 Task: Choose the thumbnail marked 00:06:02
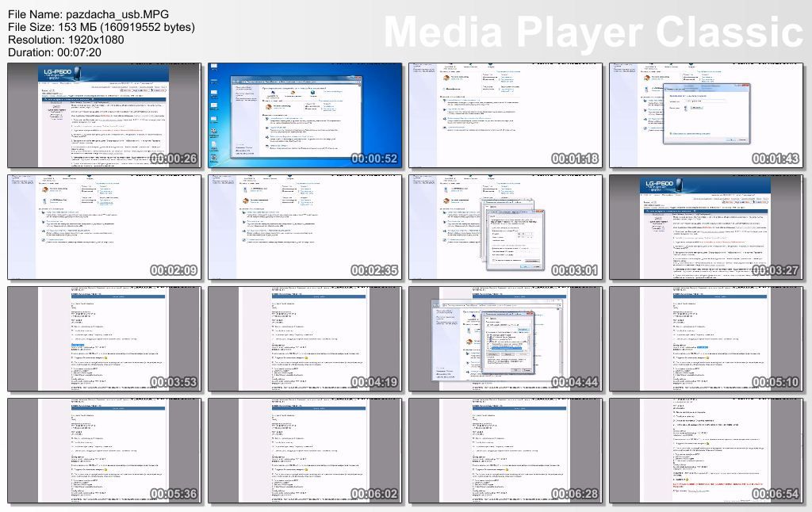pos(305,451)
